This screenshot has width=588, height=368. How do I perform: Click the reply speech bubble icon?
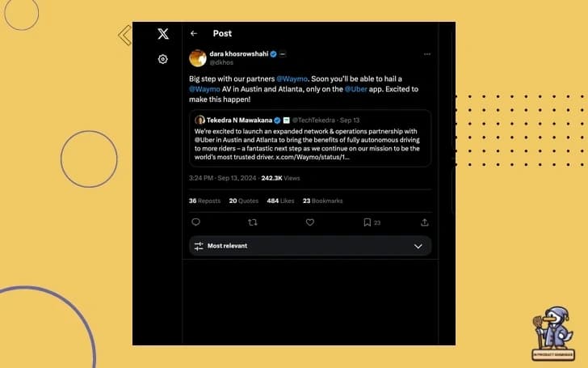195,222
